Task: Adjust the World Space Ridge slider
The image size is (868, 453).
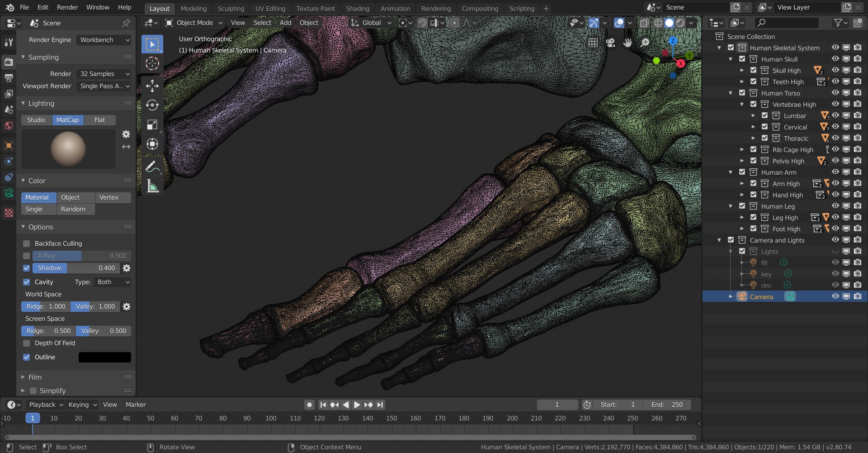Action: 45,306
